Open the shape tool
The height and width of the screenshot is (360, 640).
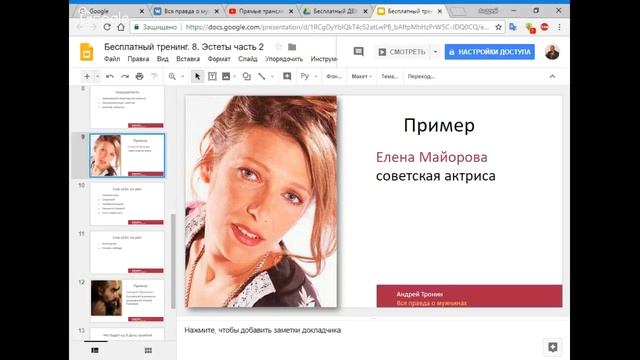247,76
